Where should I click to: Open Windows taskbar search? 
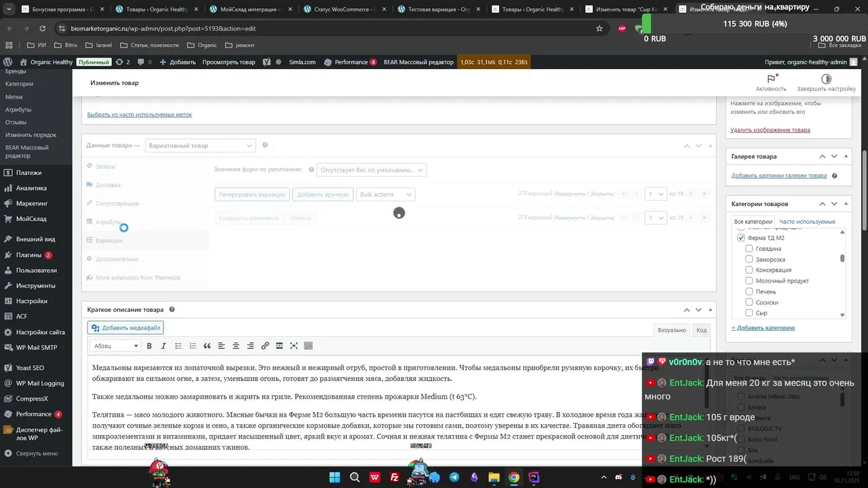point(355,477)
